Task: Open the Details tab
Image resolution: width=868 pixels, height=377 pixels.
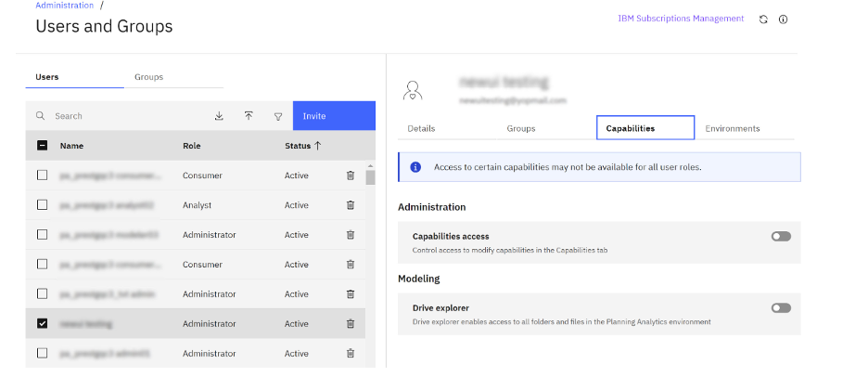Action: [447, 128]
